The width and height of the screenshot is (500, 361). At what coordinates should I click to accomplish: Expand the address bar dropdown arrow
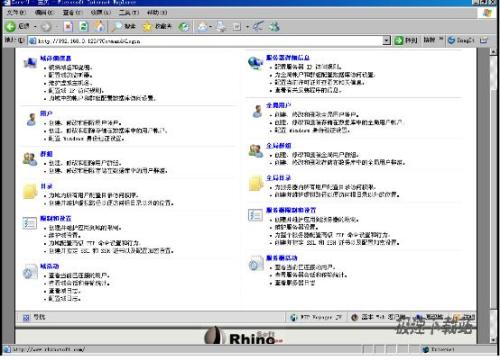(386, 41)
